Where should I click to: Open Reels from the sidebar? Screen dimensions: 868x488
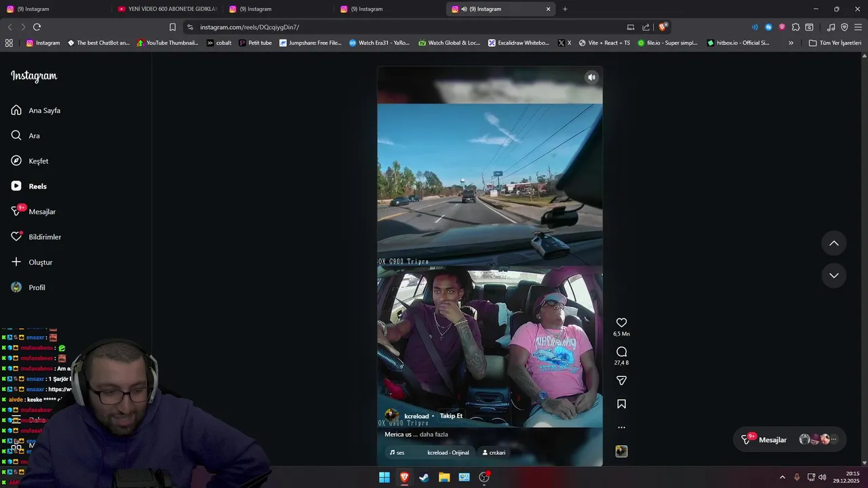[x=29, y=186]
